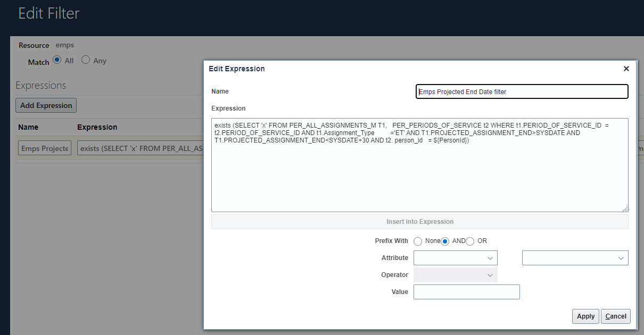The height and width of the screenshot is (335, 644).
Task: Click the Operator dropdown chevron
Action: tap(490, 275)
